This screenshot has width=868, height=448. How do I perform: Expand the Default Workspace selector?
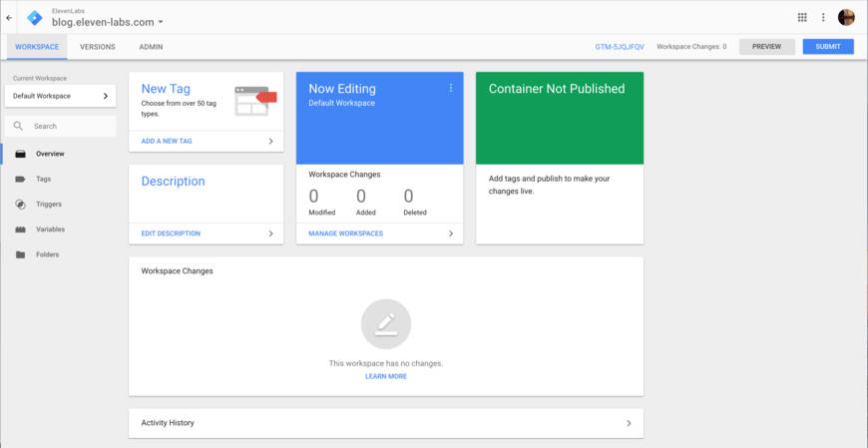click(60, 96)
